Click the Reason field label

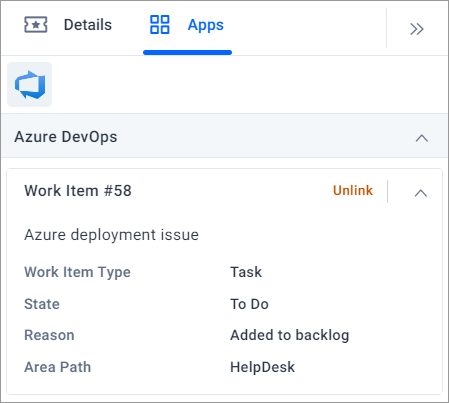click(49, 335)
